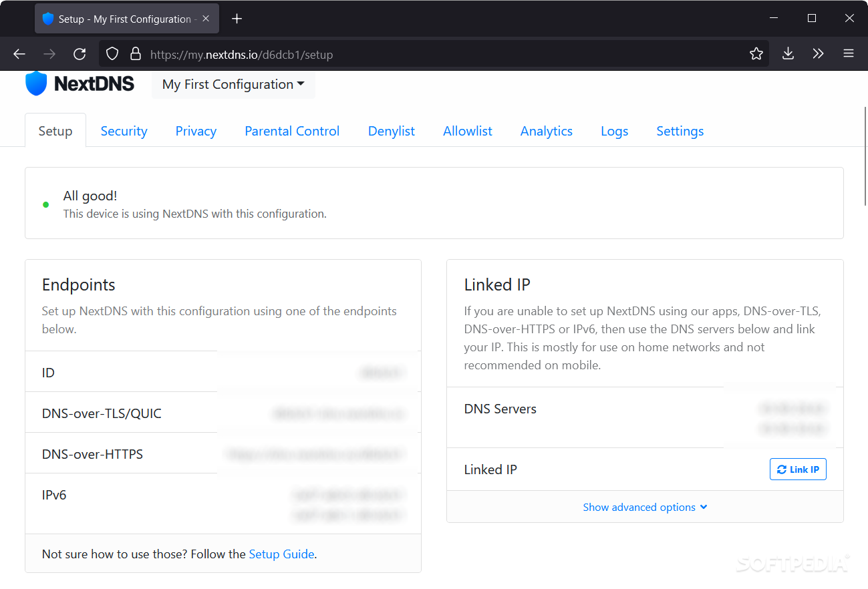Click the 'All good!' status text
Viewport: 868px width, 589px height.
pyautogui.click(x=90, y=196)
